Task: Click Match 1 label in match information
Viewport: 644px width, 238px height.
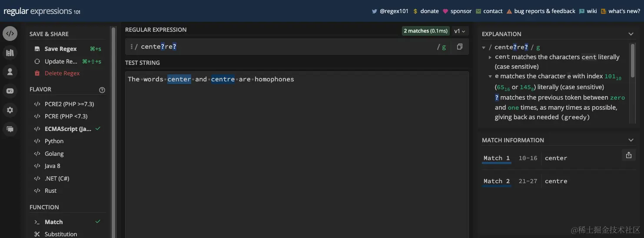Action: coord(497,158)
